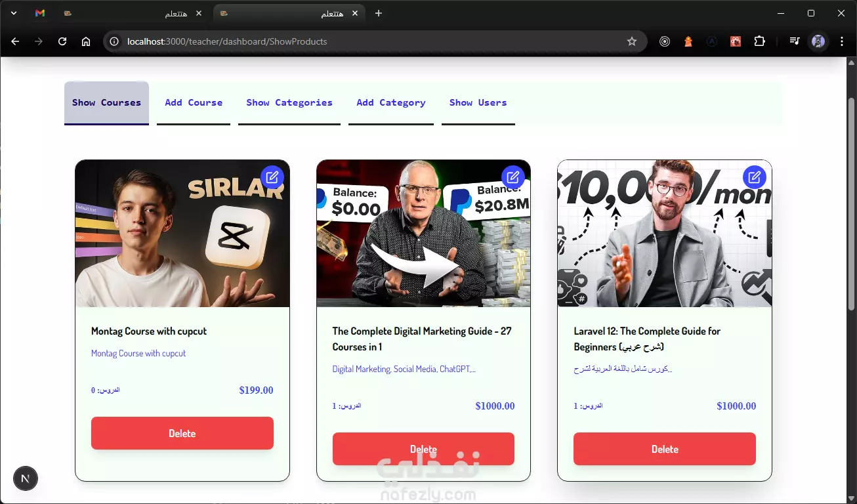The height and width of the screenshot is (504, 857).
Task: Delete the Laravel 12 Complete Guide course
Action: click(x=665, y=449)
